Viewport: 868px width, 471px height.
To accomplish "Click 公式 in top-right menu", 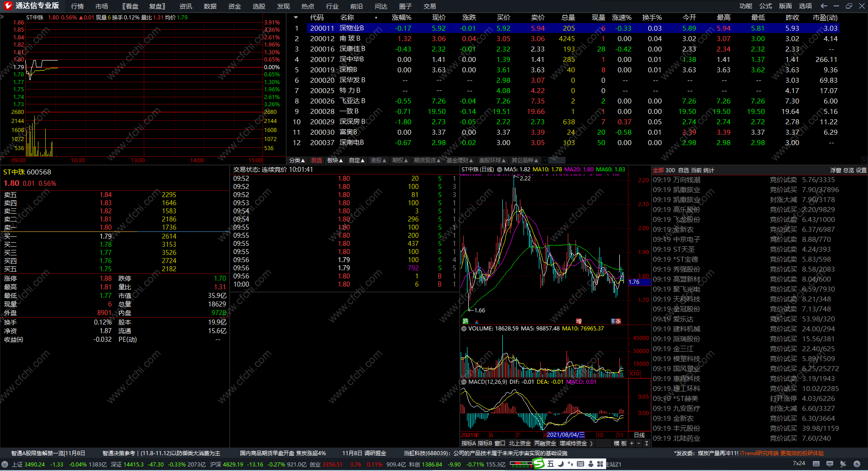I will (x=766, y=6).
